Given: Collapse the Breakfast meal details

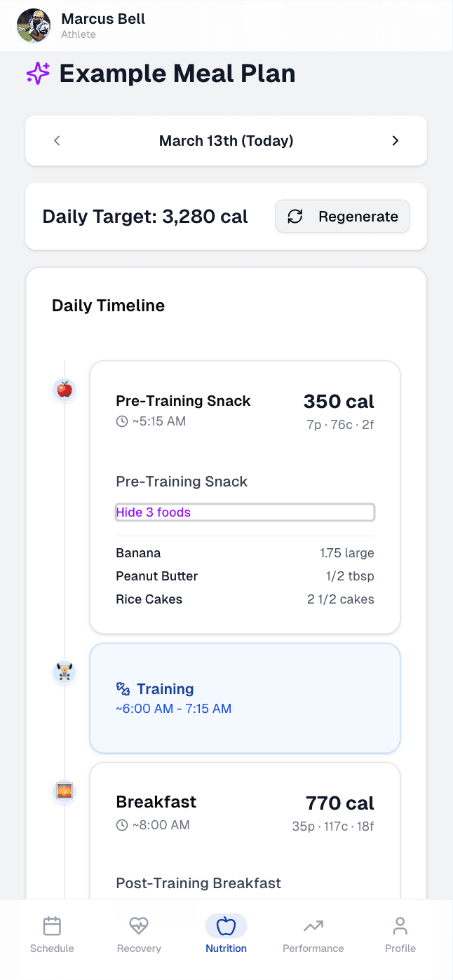Looking at the screenshot, I should point(245,803).
